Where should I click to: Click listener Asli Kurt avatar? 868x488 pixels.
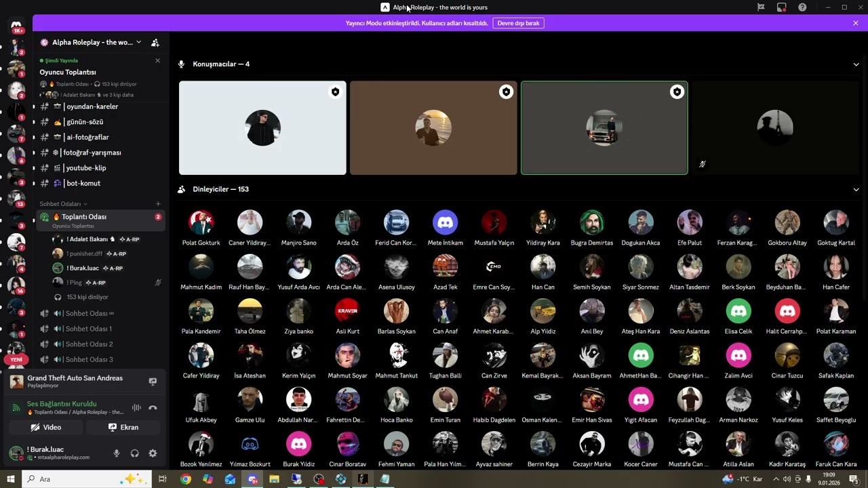[347, 311]
